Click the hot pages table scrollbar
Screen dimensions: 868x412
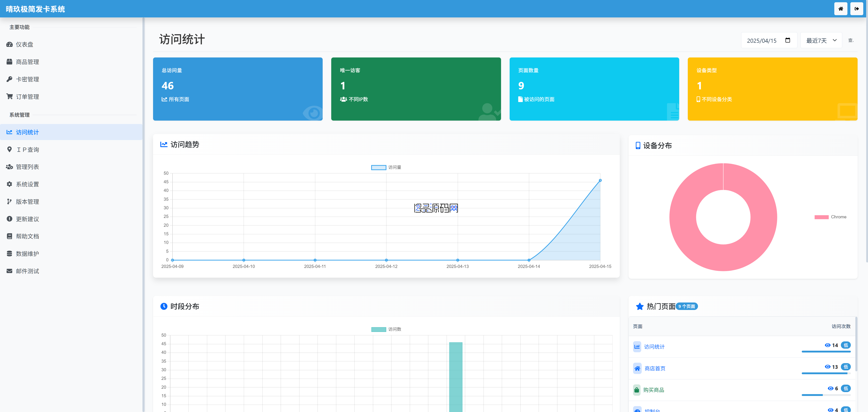856,344
